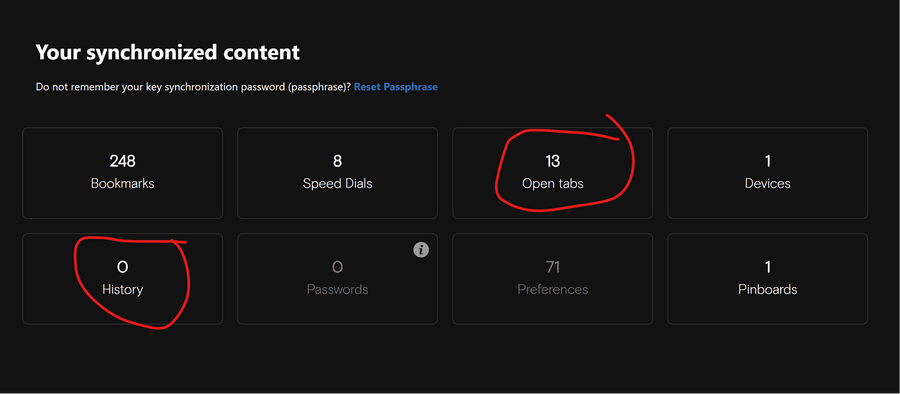Open the circled History card
The width and height of the screenshot is (900, 394).
pos(122,279)
